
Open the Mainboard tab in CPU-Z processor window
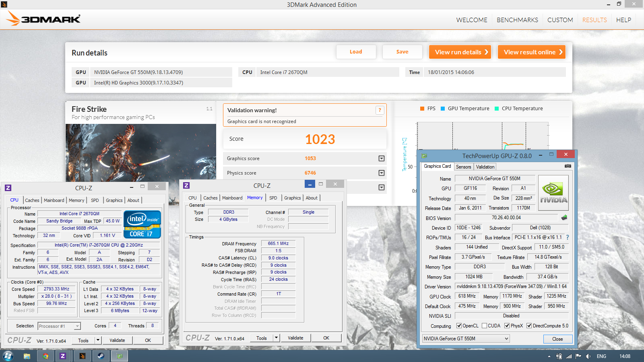pos(54,200)
